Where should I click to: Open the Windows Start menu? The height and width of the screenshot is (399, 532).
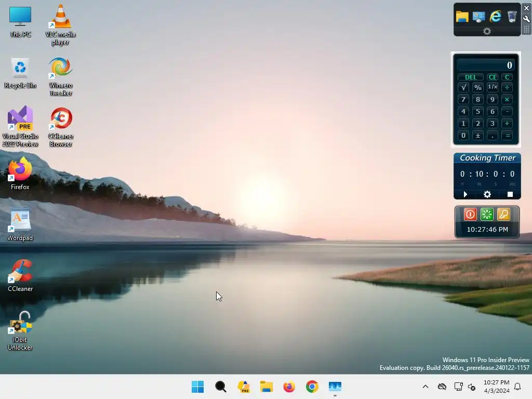[x=198, y=387]
